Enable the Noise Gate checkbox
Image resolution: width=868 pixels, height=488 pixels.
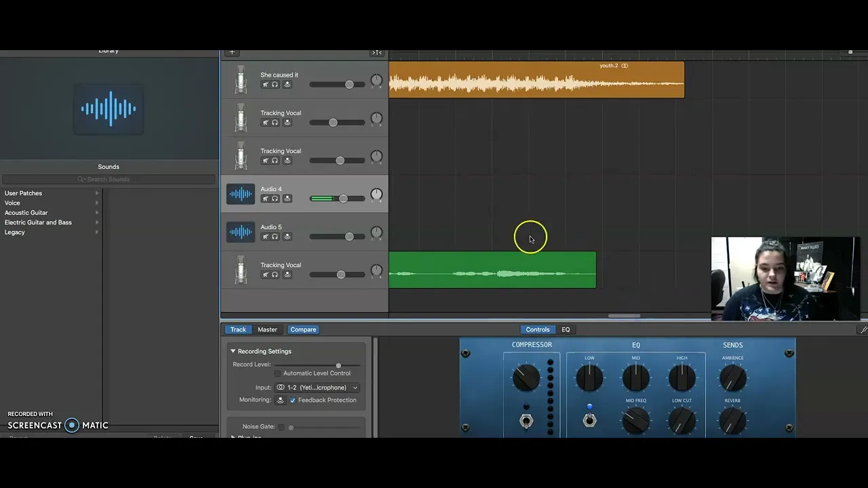pos(281,427)
